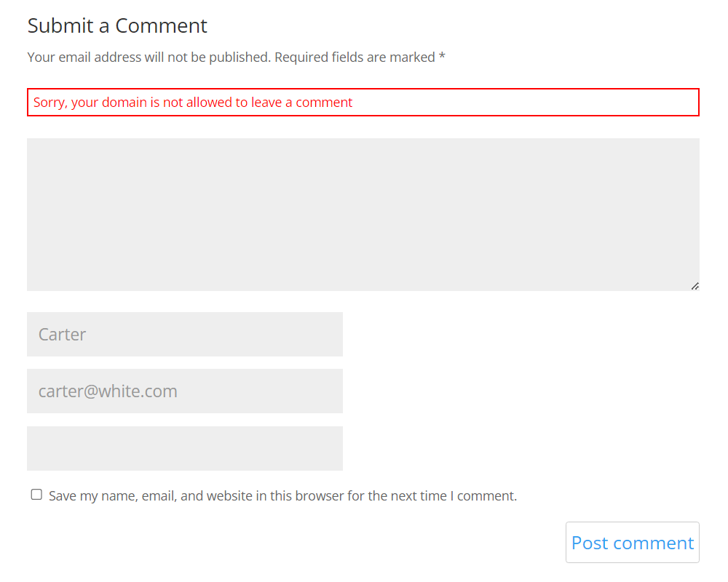
Task: Click the required fields asterisk marker
Action: pos(442,57)
